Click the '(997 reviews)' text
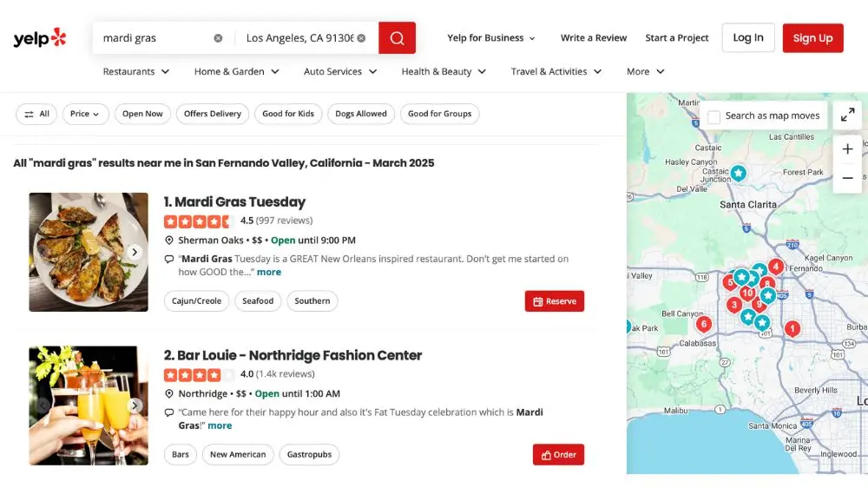The width and height of the screenshot is (868, 488). (x=284, y=221)
